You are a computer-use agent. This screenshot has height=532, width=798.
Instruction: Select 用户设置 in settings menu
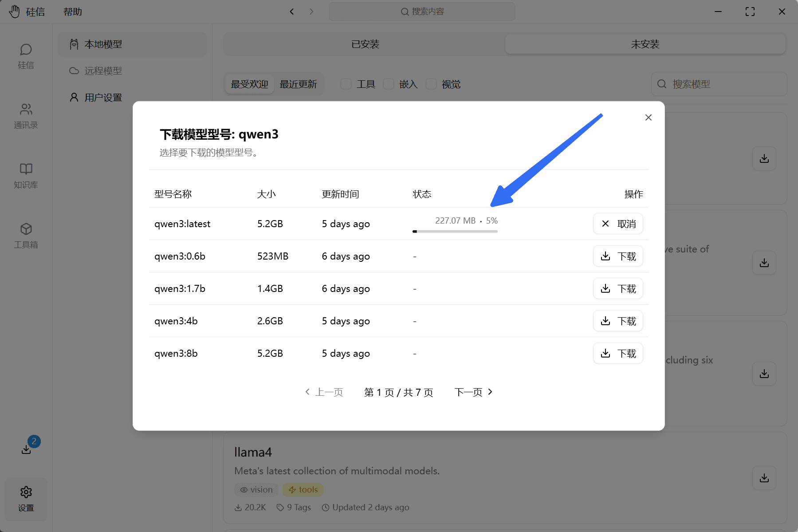[132, 98]
